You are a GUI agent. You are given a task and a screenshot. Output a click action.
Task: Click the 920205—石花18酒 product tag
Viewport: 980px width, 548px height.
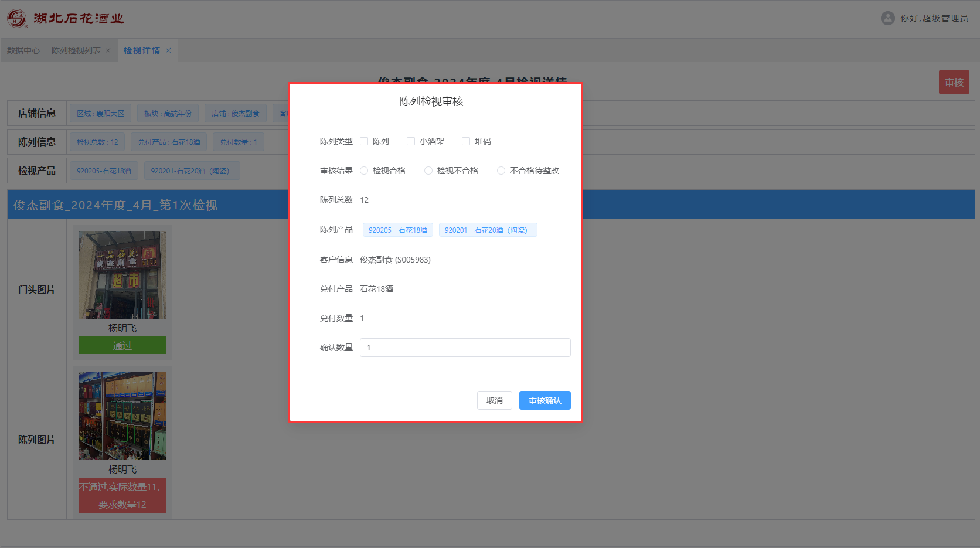tap(398, 230)
